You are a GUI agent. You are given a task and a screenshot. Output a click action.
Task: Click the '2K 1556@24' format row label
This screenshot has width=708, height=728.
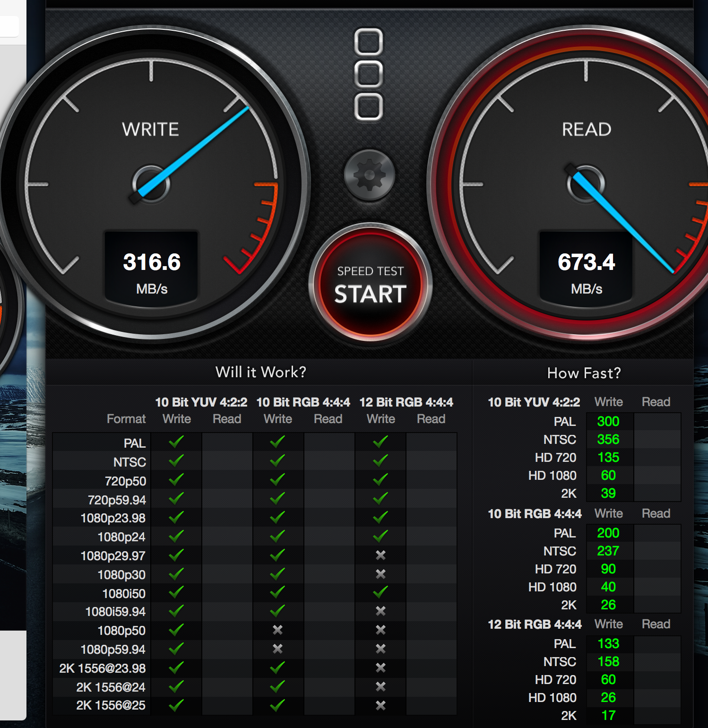pos(111,687)
